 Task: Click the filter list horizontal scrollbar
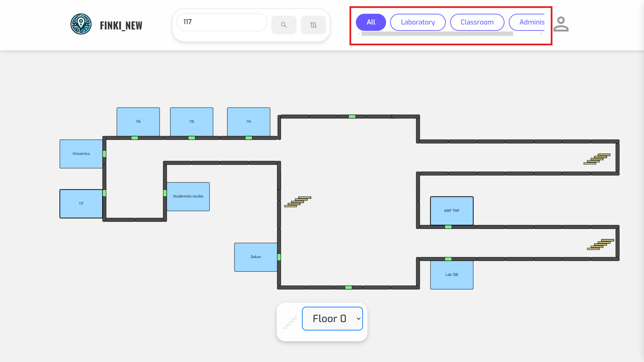pyautogui.click(x=437, y=34)
